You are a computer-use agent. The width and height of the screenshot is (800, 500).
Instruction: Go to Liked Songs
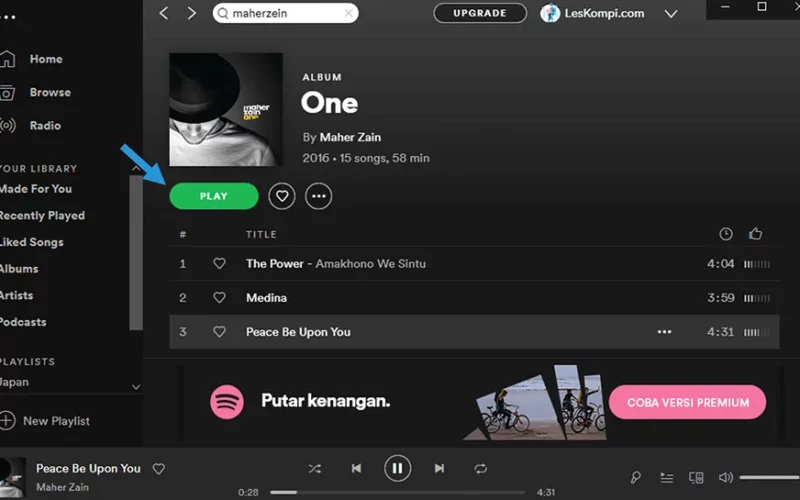point(32,242)
